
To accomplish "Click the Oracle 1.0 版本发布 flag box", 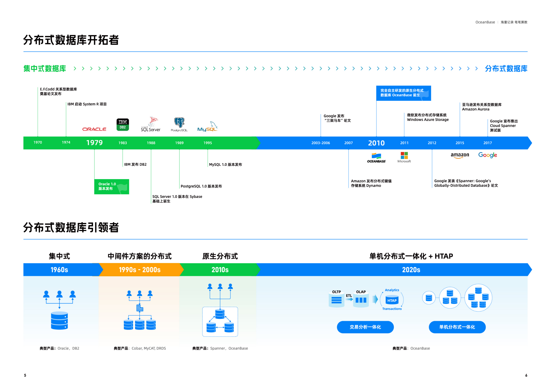I will (x=111, y=187).
